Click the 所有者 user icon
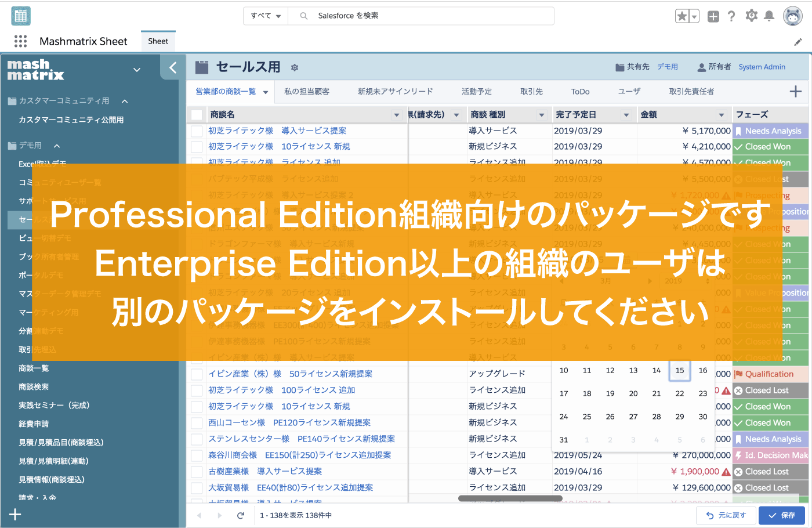The width and height of the screenshot is (812, 528). (x=702, y=67)
